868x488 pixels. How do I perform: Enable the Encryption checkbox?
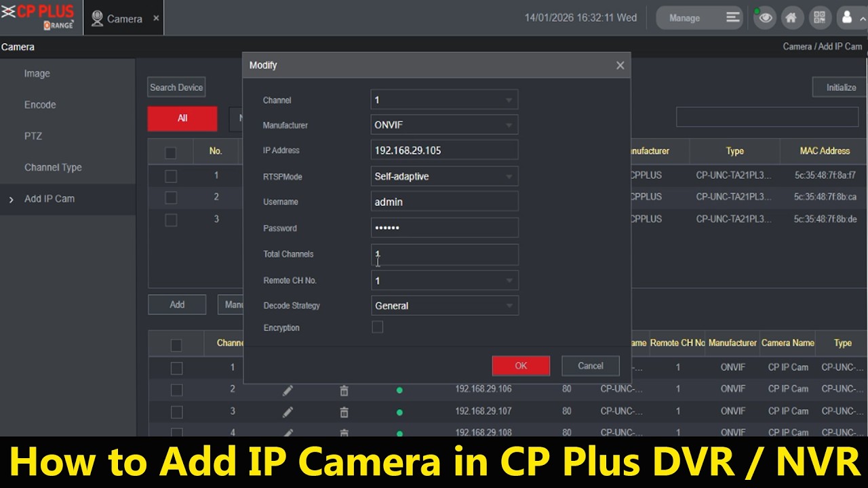[378, 327]
